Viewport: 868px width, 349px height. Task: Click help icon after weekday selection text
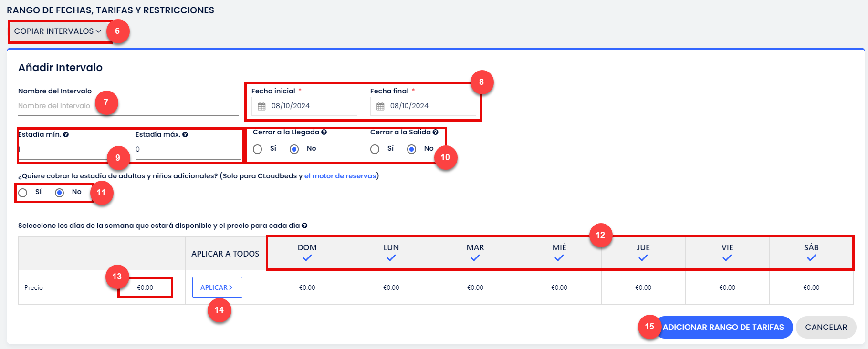(x=304, y=226)
